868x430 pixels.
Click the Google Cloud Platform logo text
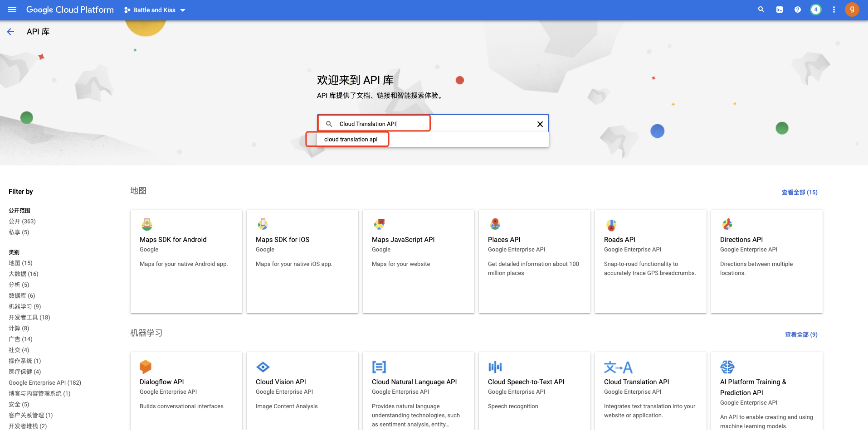tap(70, 10)
